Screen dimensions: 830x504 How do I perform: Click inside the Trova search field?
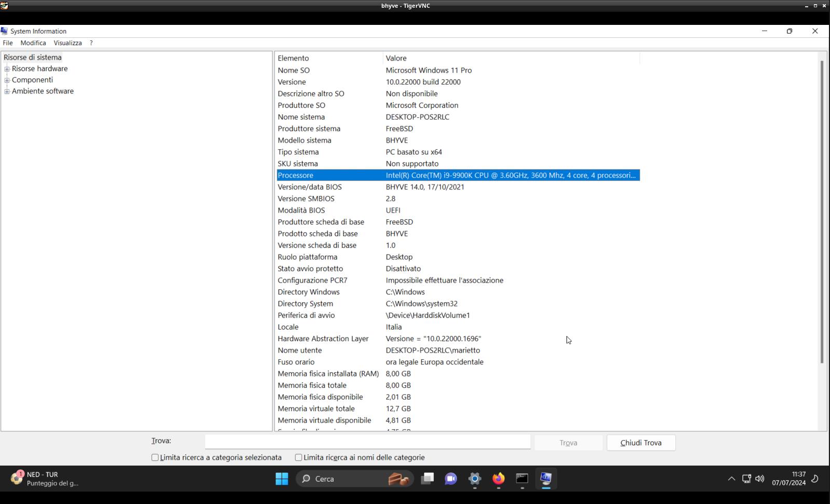pyautogui.click(x=368, y=442)
